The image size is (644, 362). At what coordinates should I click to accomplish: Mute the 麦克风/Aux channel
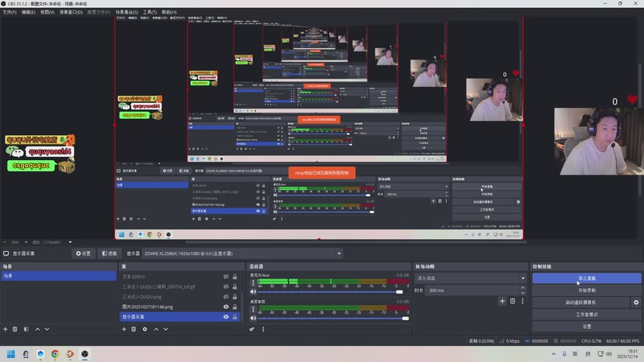click(253, 292)
